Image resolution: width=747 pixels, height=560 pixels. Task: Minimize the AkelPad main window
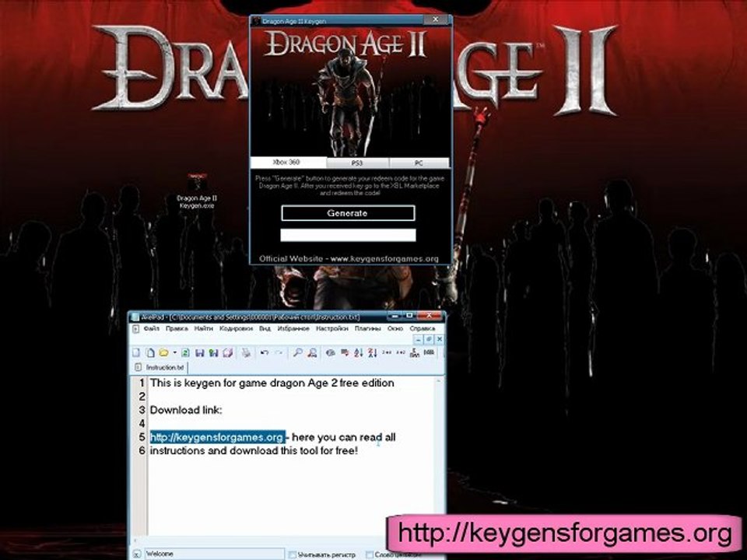tap(395, 316)
